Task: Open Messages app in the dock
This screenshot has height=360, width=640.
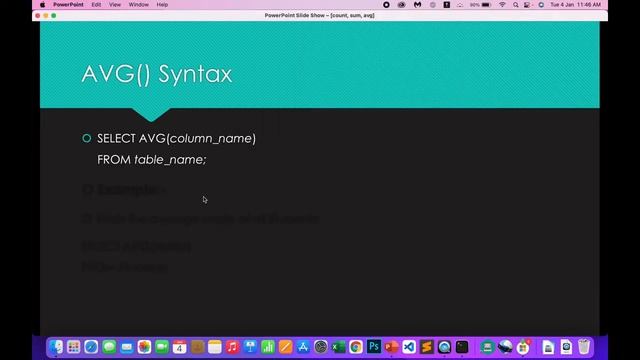Action: [109, 347]
